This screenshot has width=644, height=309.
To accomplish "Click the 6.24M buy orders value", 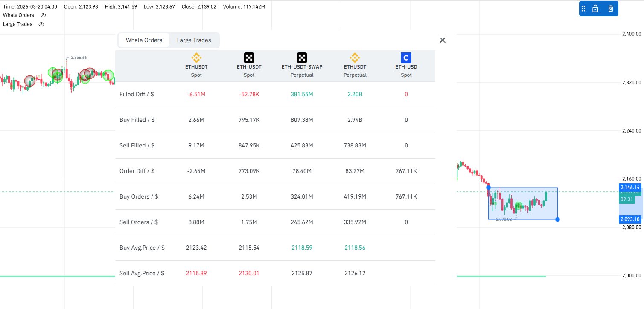I will 196,196.
